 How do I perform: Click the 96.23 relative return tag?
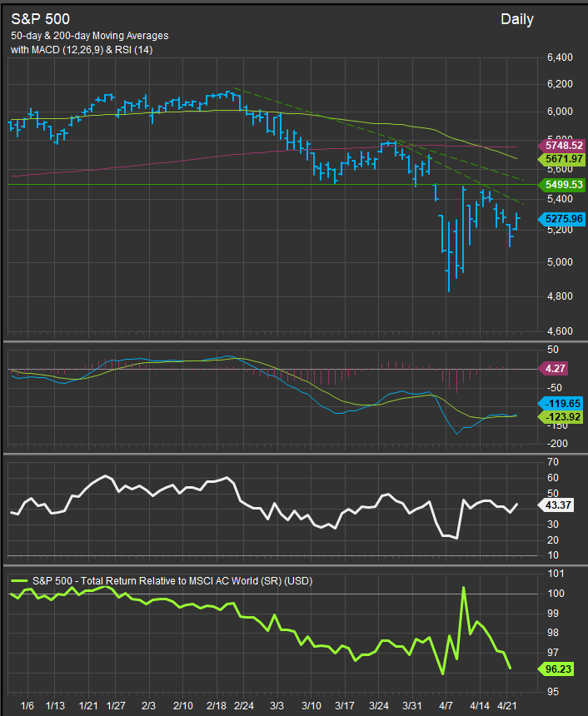pos(556,669)
